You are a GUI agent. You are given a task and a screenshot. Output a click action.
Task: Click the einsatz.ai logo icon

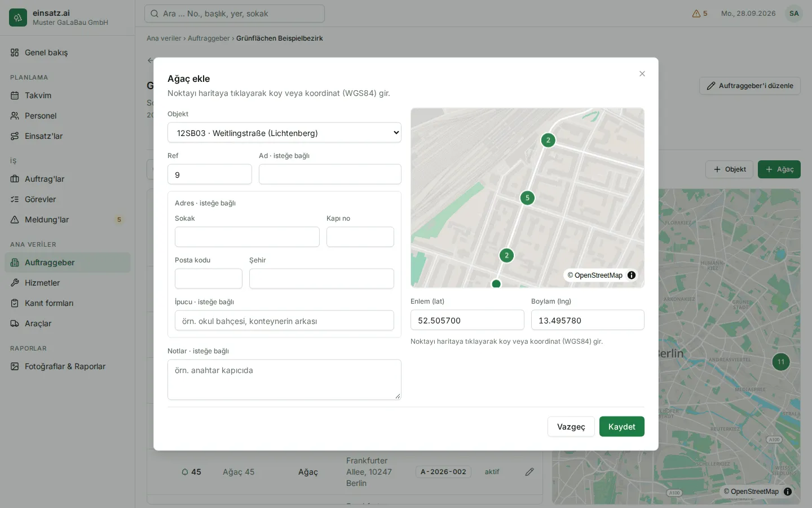(x=18, y=17)
